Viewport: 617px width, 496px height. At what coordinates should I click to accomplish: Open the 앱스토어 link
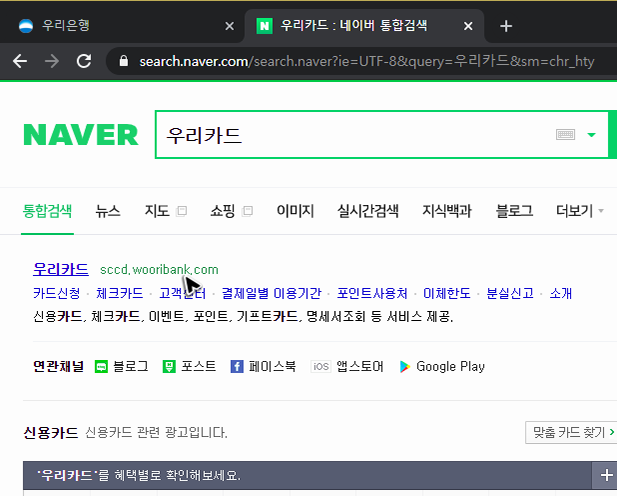[360, 366]
